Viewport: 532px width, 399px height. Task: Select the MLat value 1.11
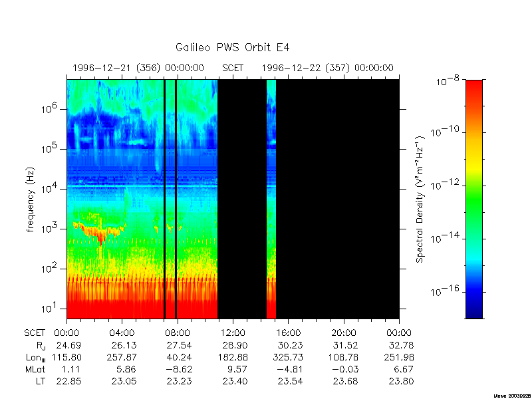(x=72, y=369)
